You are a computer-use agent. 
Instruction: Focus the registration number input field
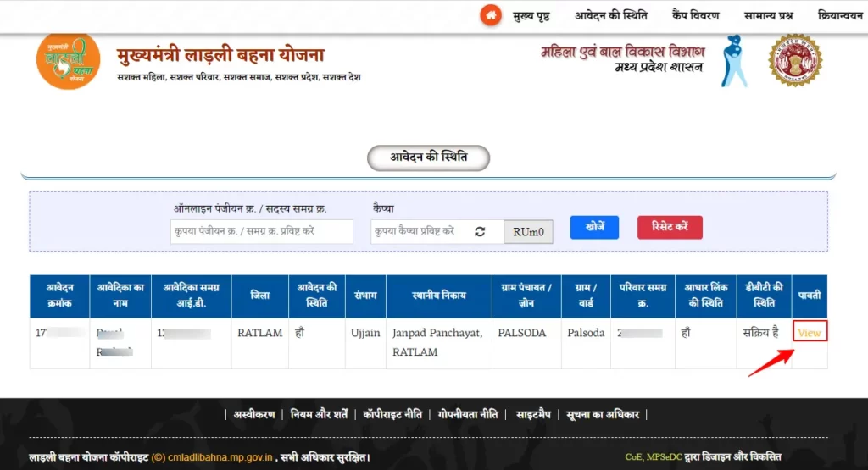pyautogui.click(x=261, y=231)
